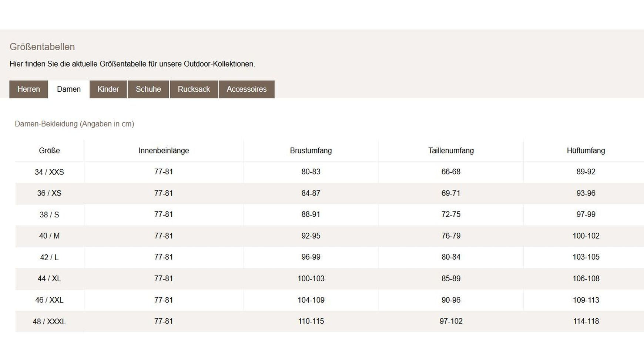The image size is (644, 362).
Task: Click the Größe column header
Action: click(x=49, y=150)
